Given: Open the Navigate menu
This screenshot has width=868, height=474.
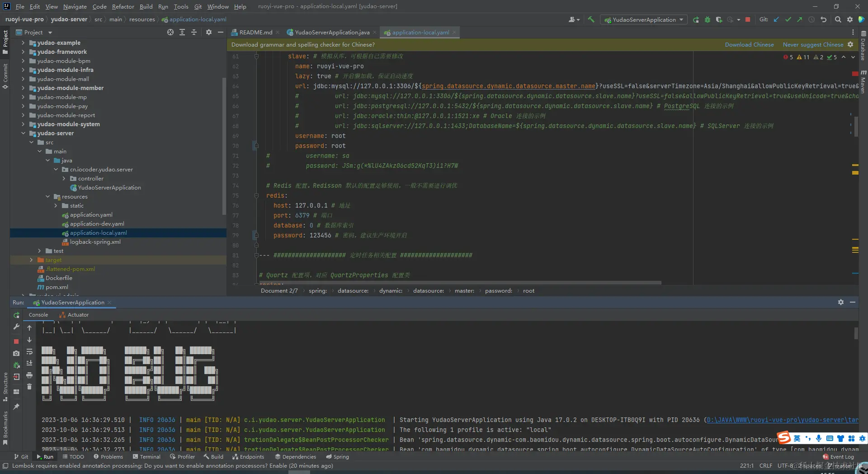Looking at the screenshot, I should pyautogui.click(x=75, y=6).
